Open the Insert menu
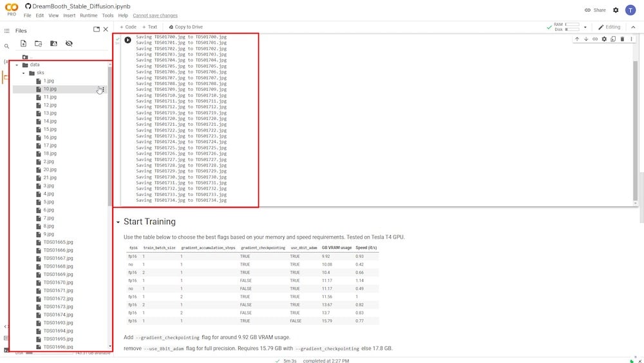The width and height of the screenshot is (644, 363). (70, 15)
